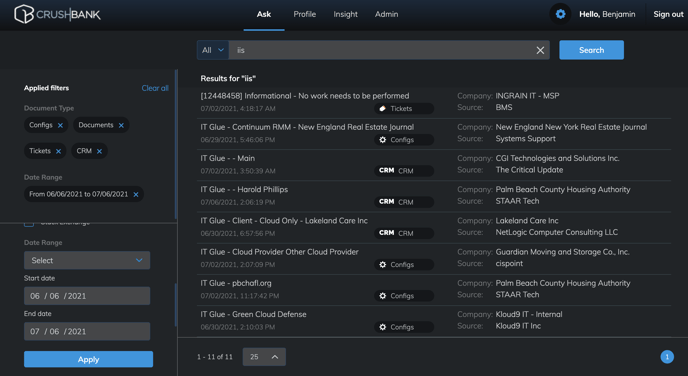Remove the Configs filter chip

60,125
